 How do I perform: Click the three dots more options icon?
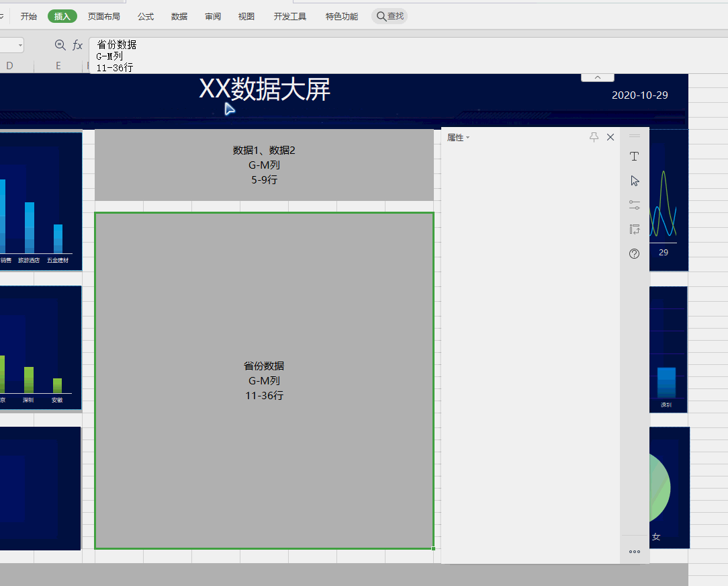pyautogui.click(x=635, y=552)
